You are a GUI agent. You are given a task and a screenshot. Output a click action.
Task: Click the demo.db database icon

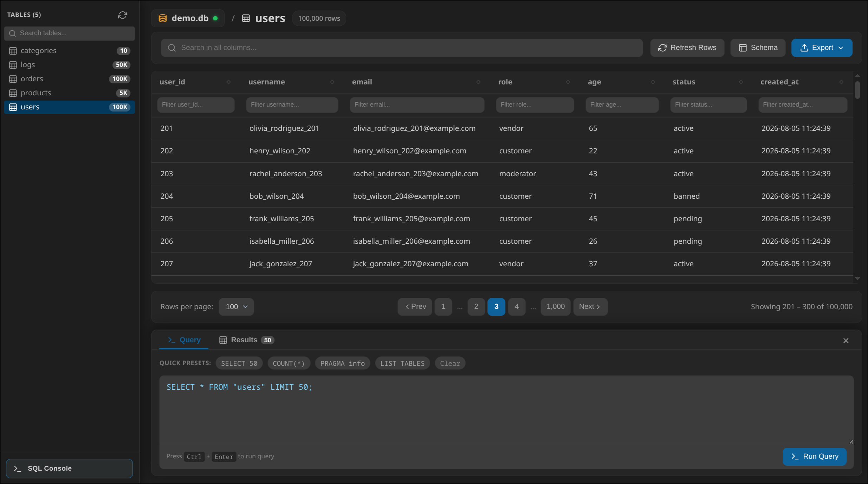click(162, 18)
